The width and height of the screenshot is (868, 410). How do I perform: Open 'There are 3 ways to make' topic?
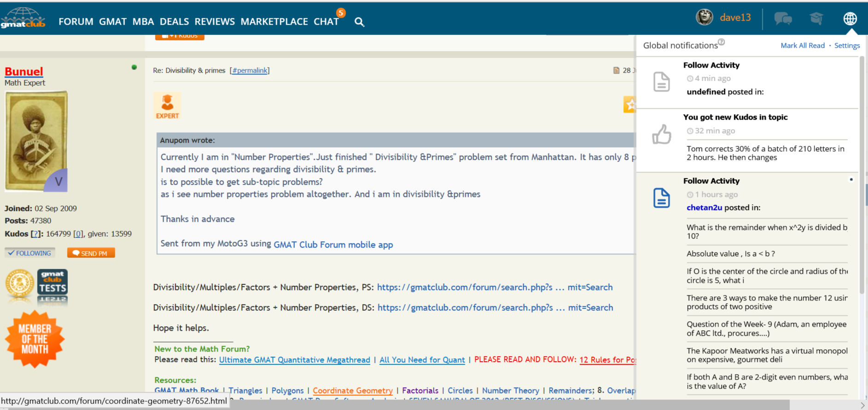[x=767, y=302]
